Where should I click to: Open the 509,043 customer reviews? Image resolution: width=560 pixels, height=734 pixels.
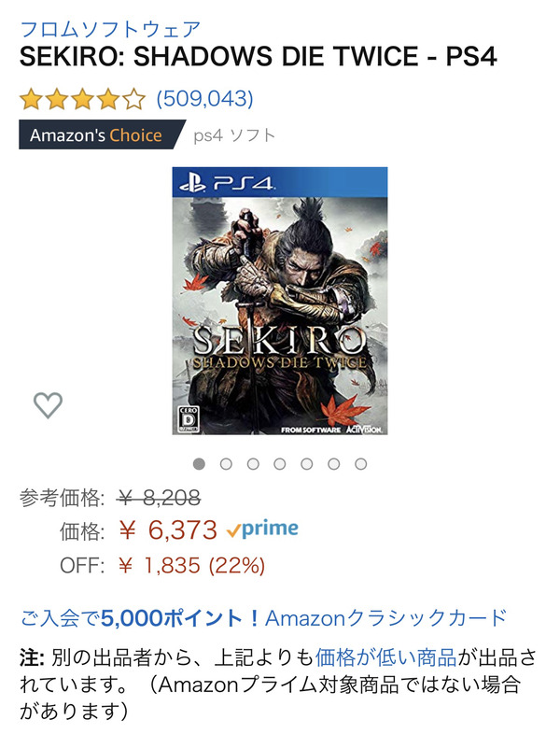(x=204, y=98)
